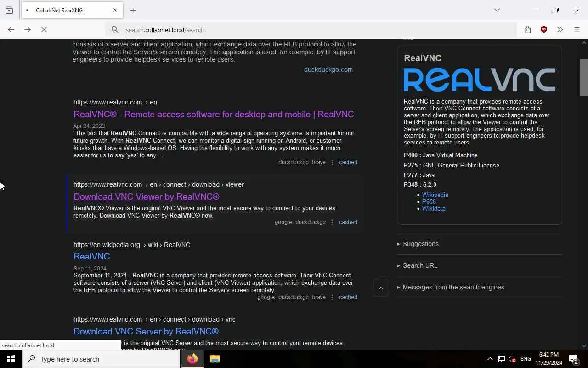The image size is (588, 368).
Task: Open the RealVNC Wikipedia result title
Action: [x=92, y=256]
